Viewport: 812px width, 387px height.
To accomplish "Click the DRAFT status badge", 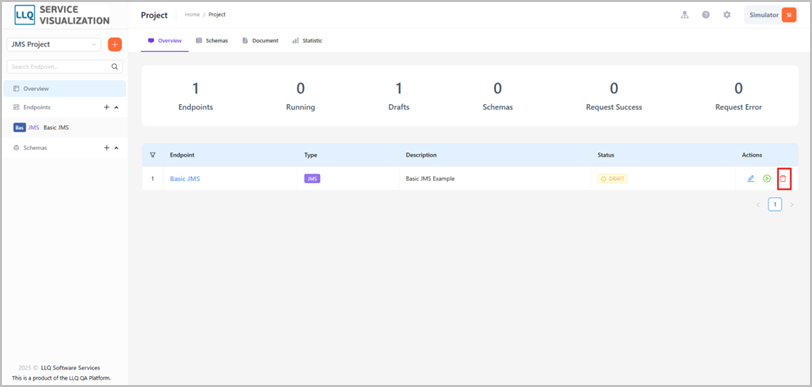I will pyautogui.click(x=613, y=179).
